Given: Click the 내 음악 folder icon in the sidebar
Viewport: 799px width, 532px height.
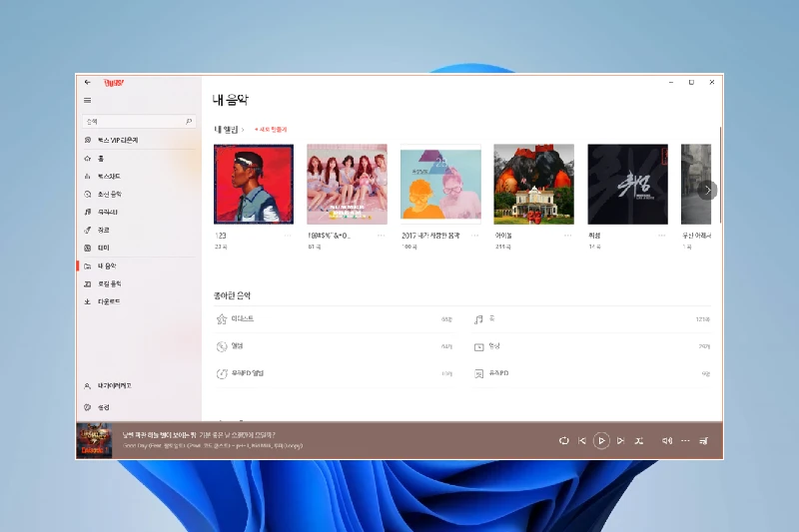Looking at the screenshot, I should [88, 266].
